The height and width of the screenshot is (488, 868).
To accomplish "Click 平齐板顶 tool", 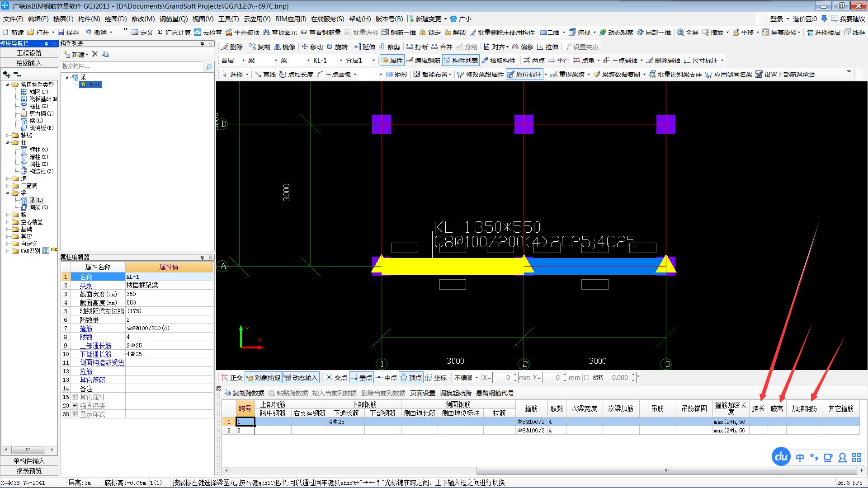I will coord(242,32).
